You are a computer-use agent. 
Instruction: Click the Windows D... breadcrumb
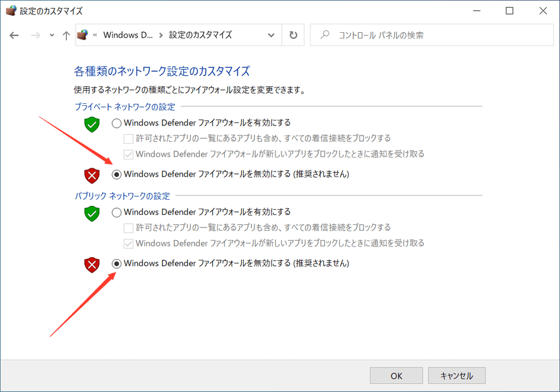(128, 35)
